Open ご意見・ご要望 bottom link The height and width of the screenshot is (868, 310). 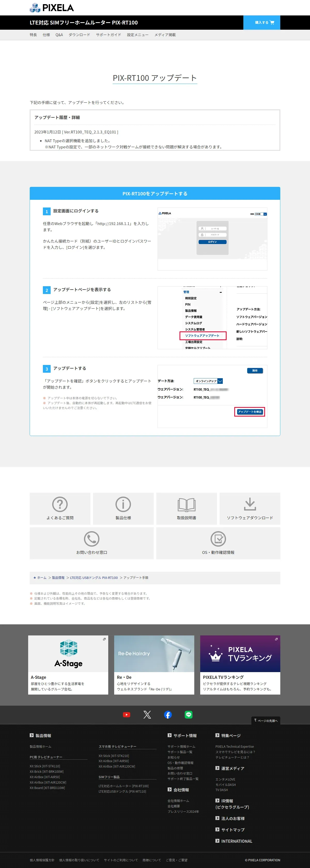[x=176, y=860]
